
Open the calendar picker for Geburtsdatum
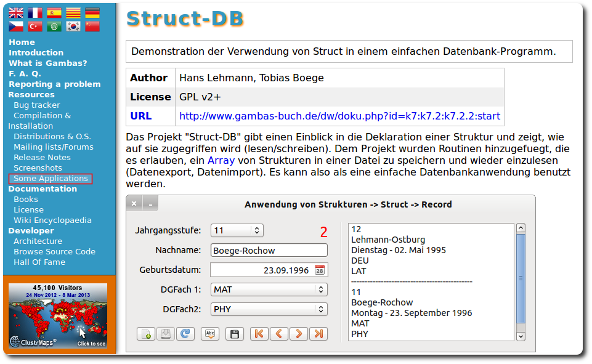(320, 270)
